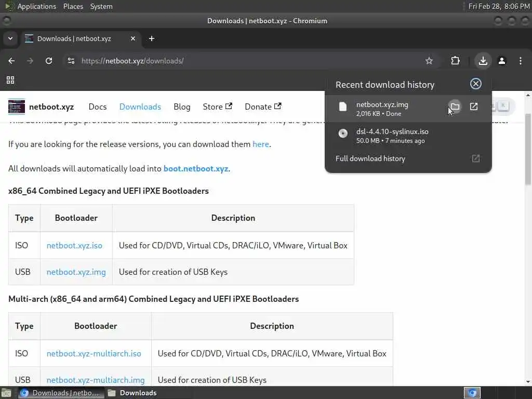Open the Blog navigation link
The image size is (532, 399).
182,107
